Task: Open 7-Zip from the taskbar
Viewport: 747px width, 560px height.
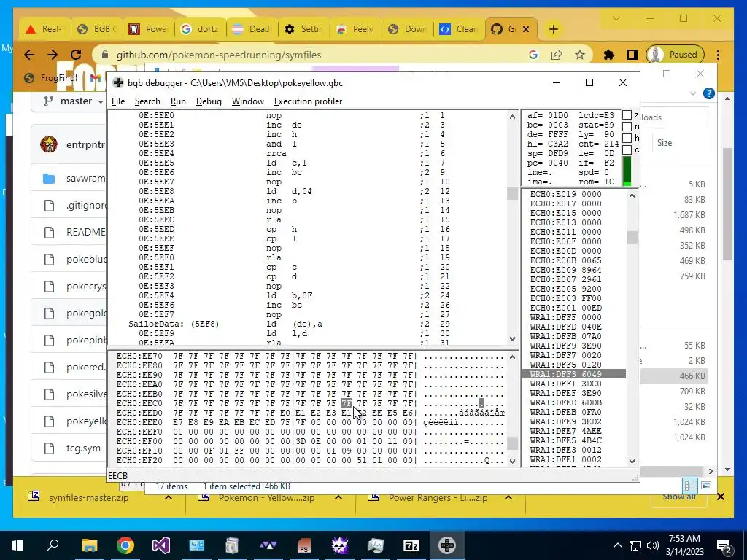Action: tap(411, 545)
